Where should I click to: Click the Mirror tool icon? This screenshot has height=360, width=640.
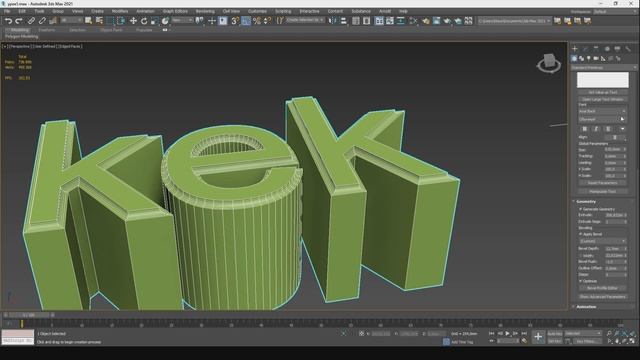click(333, 21)
